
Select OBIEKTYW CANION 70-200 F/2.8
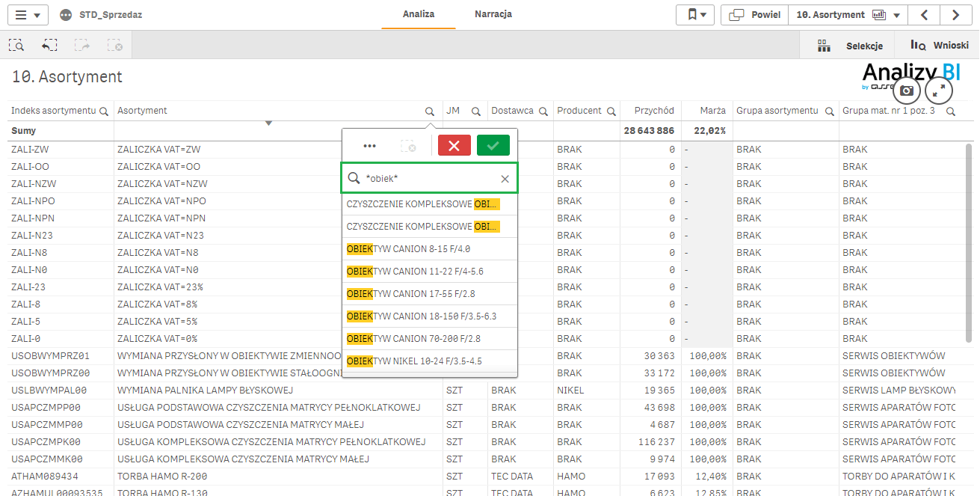[430, 339]
